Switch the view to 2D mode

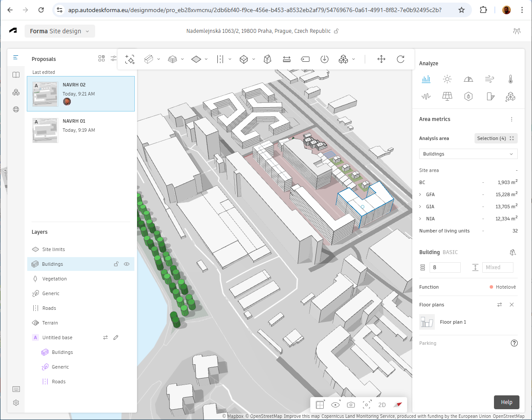[382, 405]
